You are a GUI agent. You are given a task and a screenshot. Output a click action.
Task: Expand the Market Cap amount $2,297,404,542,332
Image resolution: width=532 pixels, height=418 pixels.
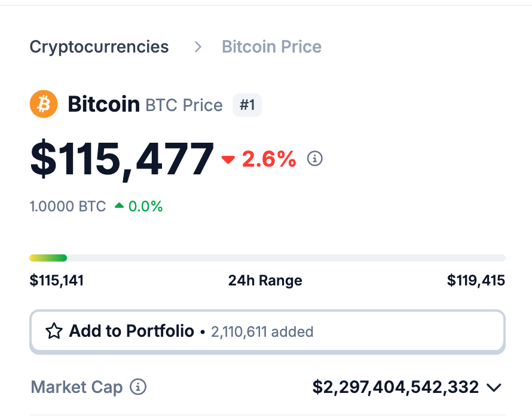pos(395,387)
